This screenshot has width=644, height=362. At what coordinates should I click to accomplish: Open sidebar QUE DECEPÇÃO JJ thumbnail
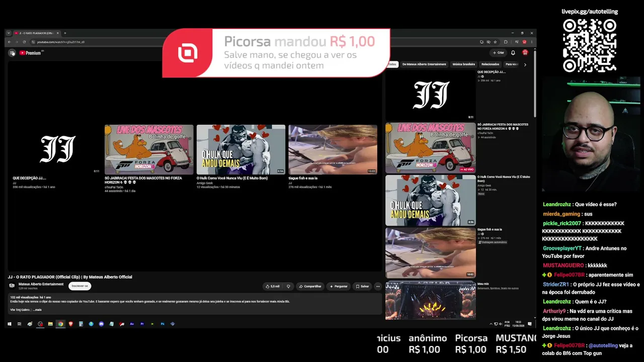430,95
